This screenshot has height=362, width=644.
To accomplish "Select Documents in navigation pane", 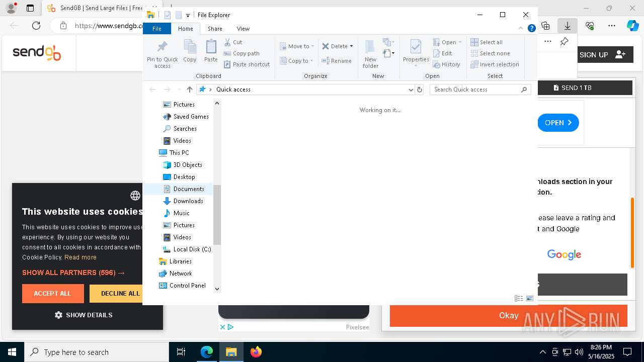I will coord(188,189).
